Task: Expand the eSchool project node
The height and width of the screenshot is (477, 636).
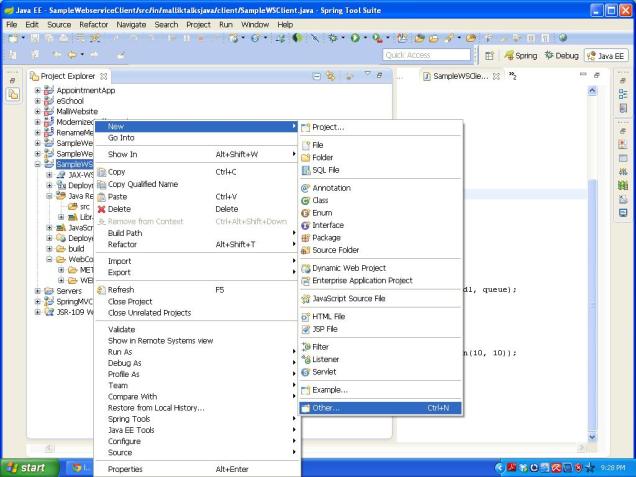Action: point(38,101)
